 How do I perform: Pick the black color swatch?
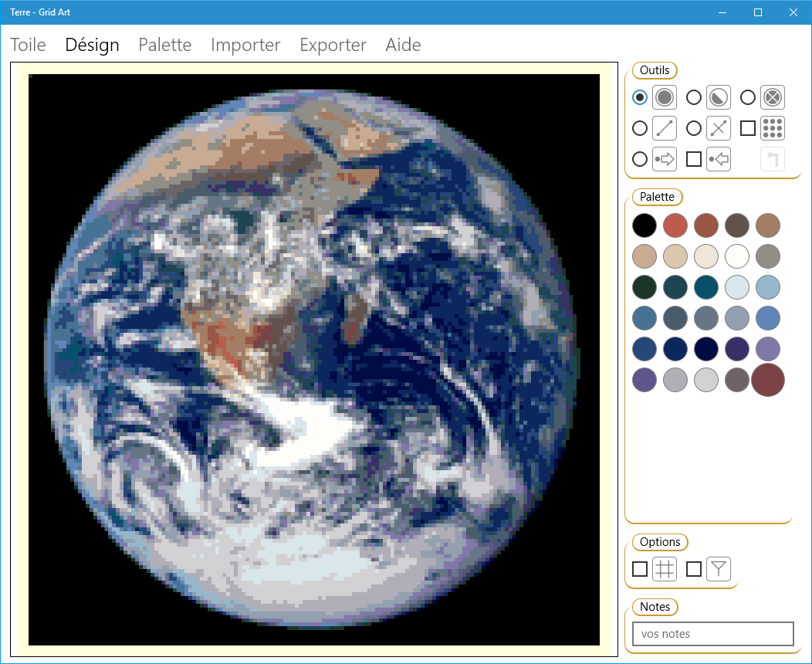click(645, 225)
